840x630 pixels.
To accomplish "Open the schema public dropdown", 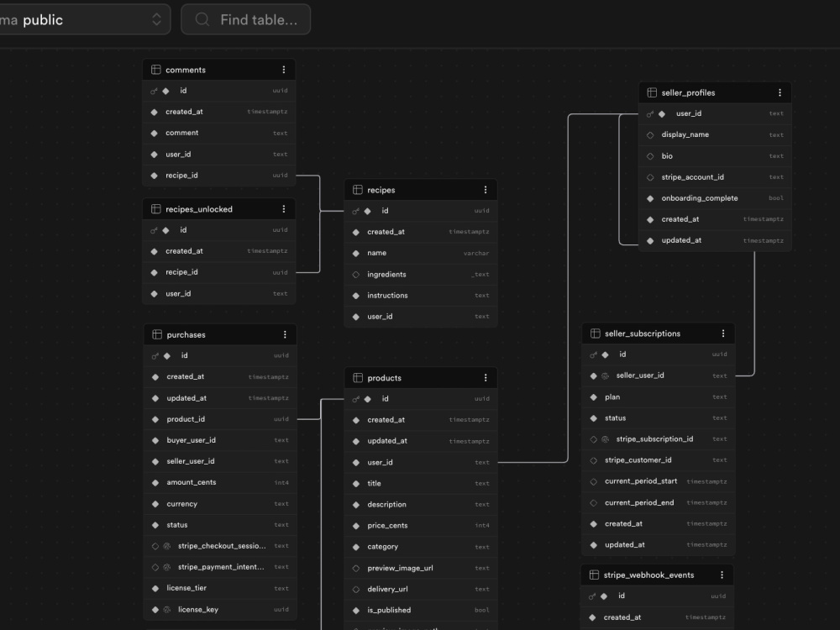I will tap(85, 20).
